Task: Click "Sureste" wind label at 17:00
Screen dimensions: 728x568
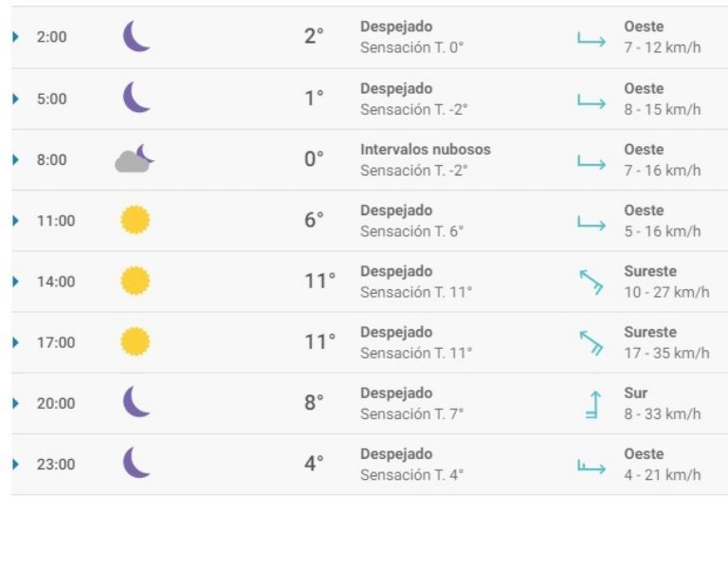Action: click(650, 333)
